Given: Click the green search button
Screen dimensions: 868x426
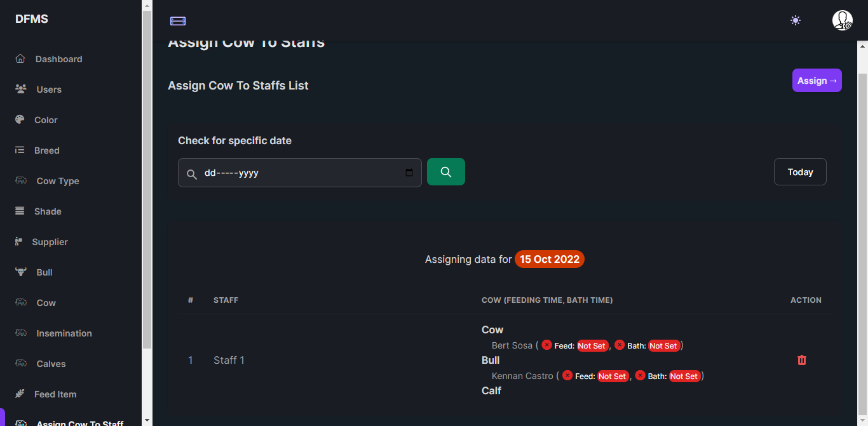Looking at the screenshot, I should pyautogui.click(x=446, y=172).
